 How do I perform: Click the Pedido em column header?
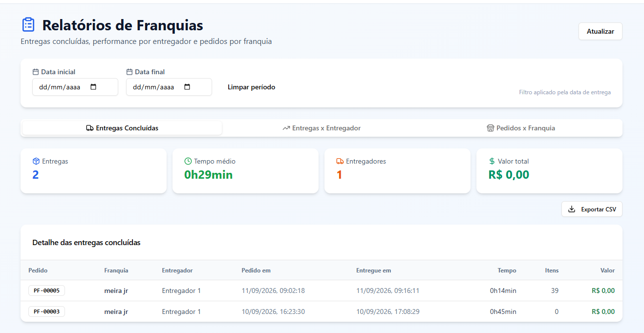pyautogui.click(x=256, y=271)
